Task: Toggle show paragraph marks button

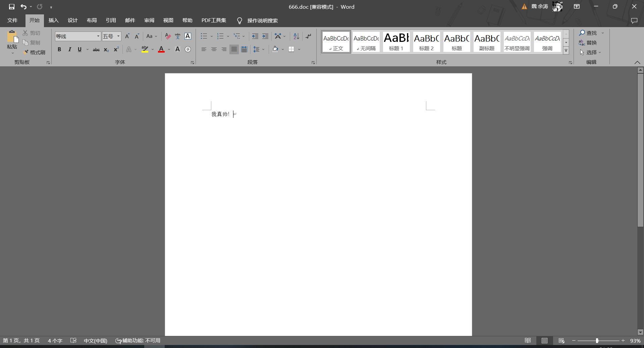Action: 308,36
